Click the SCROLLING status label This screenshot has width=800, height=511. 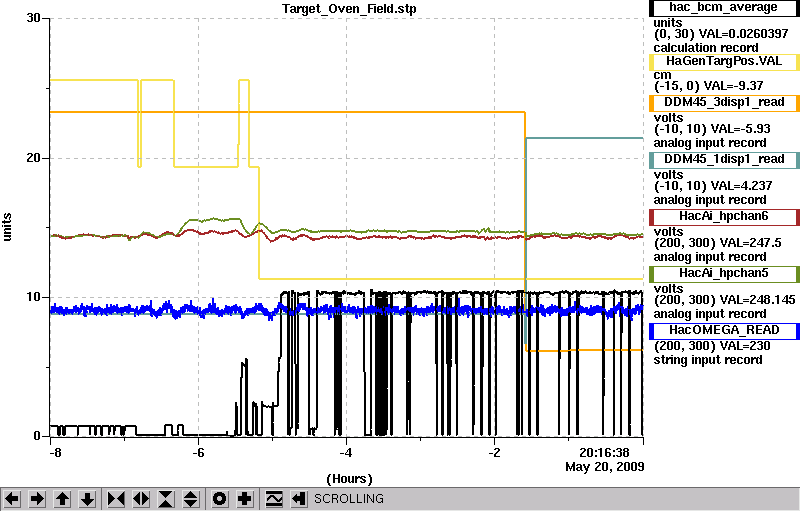tap(348, 499)
